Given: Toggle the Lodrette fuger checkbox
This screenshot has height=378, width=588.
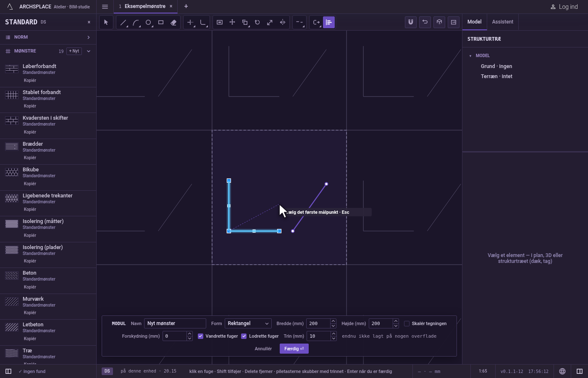Looking at the screenshot, I should (244, 336).
